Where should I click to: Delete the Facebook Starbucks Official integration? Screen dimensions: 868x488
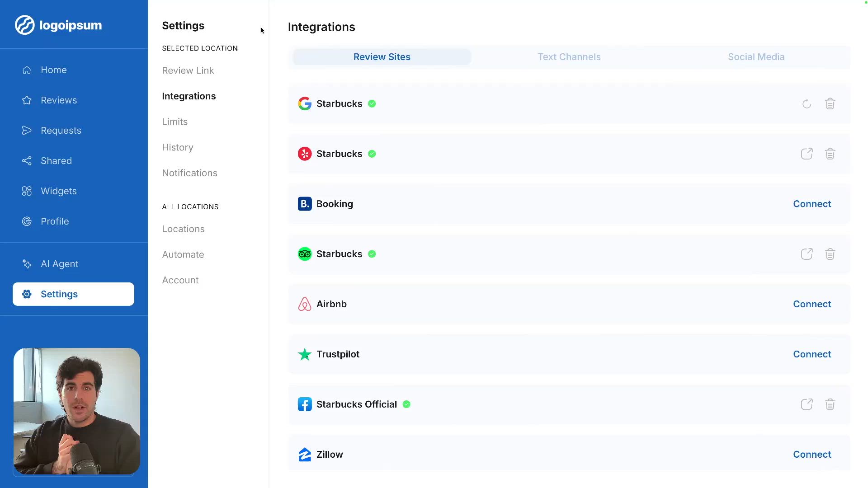tap(830, 404)
